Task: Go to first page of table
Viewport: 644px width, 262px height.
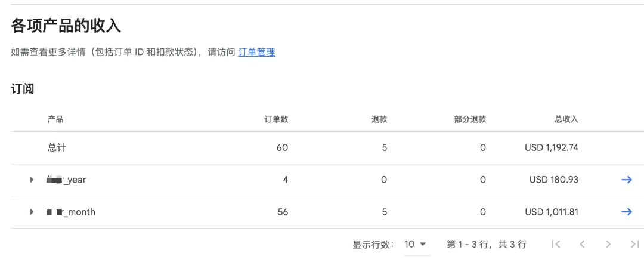Action: coord(556,244)
